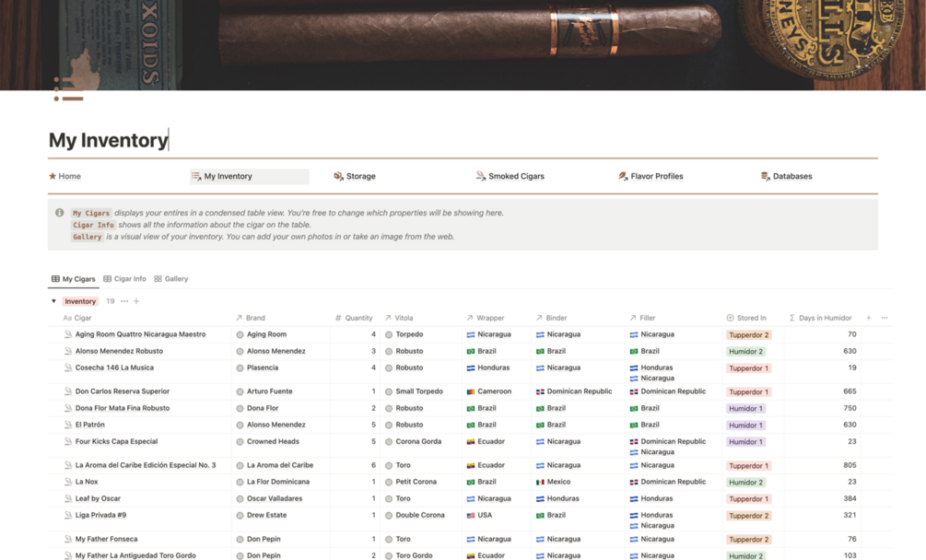Open the Arturo Fuente brand relation

(264, 391)
